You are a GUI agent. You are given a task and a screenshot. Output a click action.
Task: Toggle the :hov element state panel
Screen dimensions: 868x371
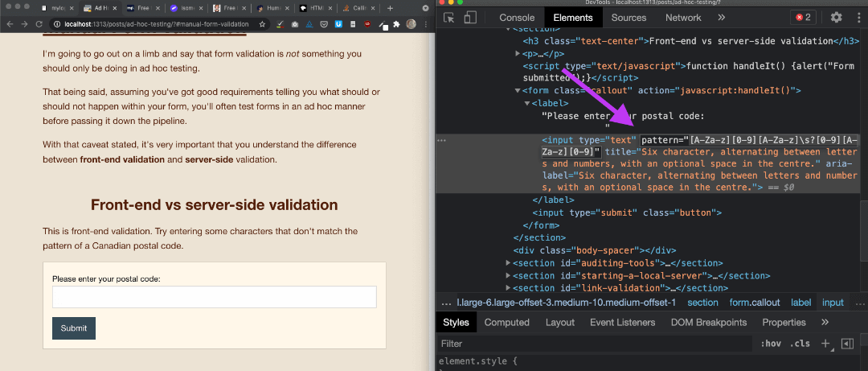click(x=771, y=344)
